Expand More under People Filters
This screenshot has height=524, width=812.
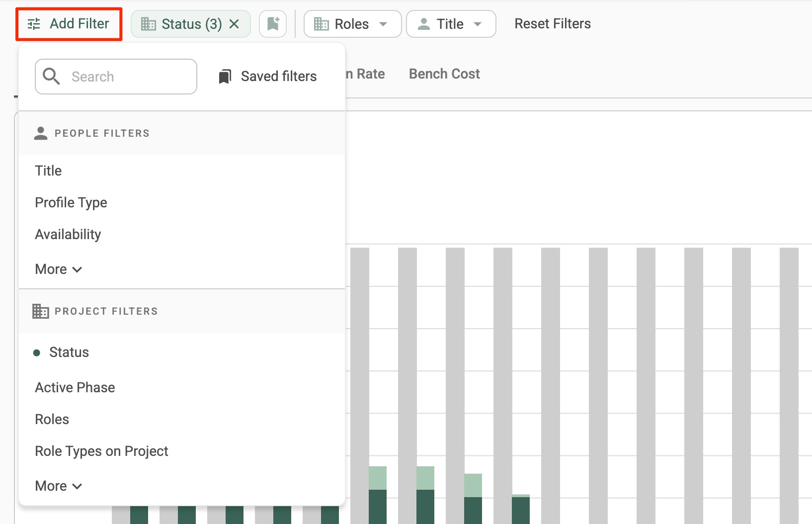58,269
